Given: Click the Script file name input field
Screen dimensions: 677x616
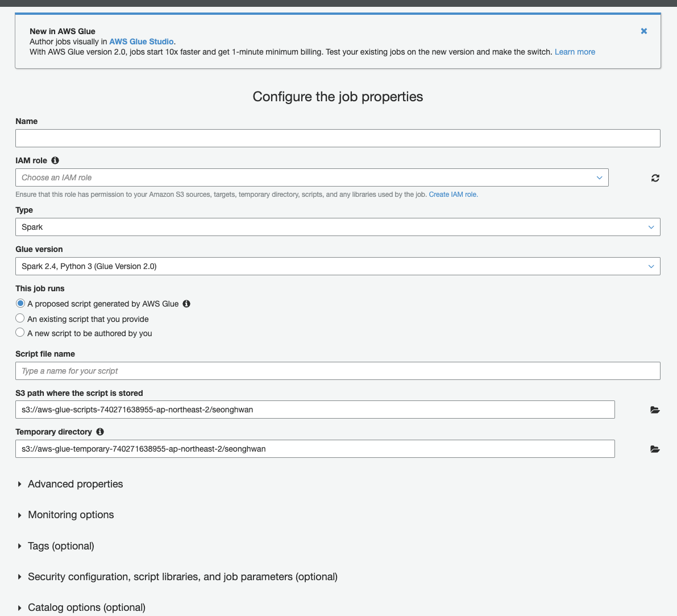Looking at the screenshot, I should (x=338, y=370).
